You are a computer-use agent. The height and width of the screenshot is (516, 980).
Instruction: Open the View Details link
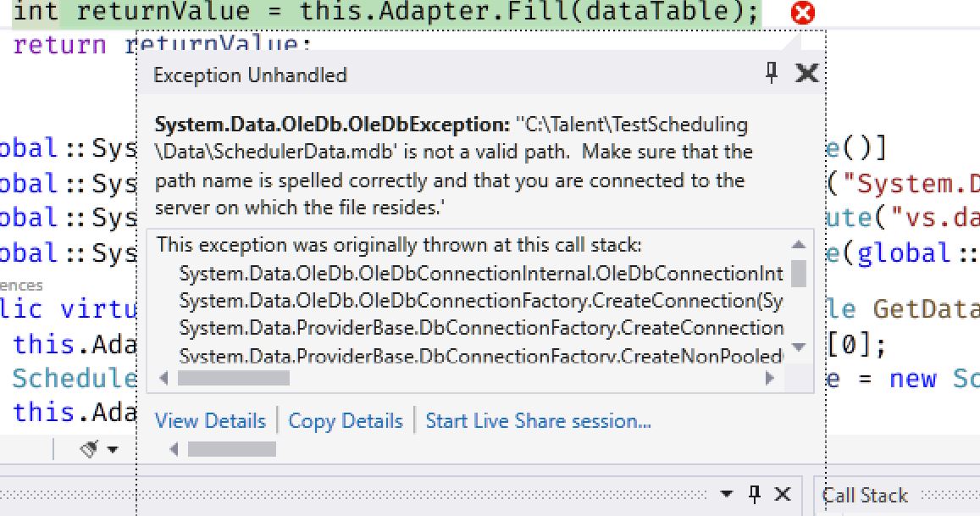coord(210,421)
